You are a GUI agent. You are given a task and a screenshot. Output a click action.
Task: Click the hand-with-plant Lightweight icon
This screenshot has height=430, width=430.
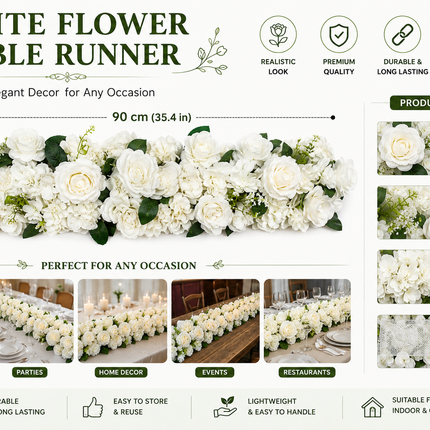click(x=225, y=407)
